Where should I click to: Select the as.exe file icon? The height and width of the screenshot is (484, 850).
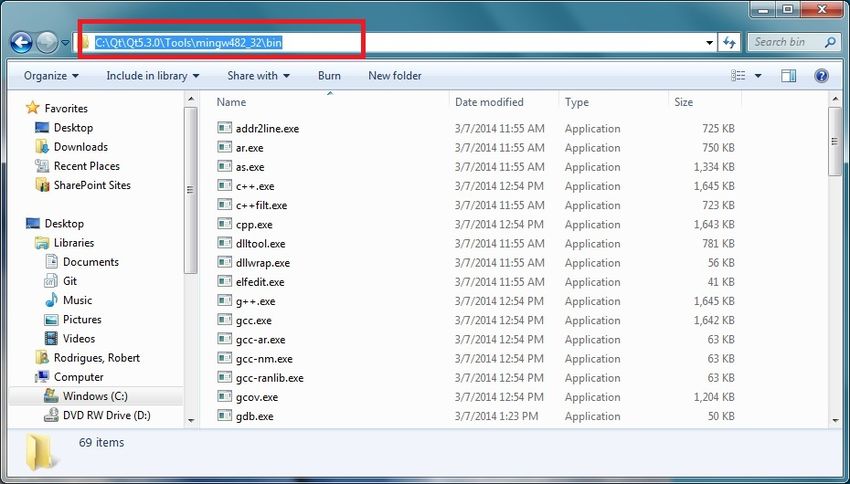[224, 166]
